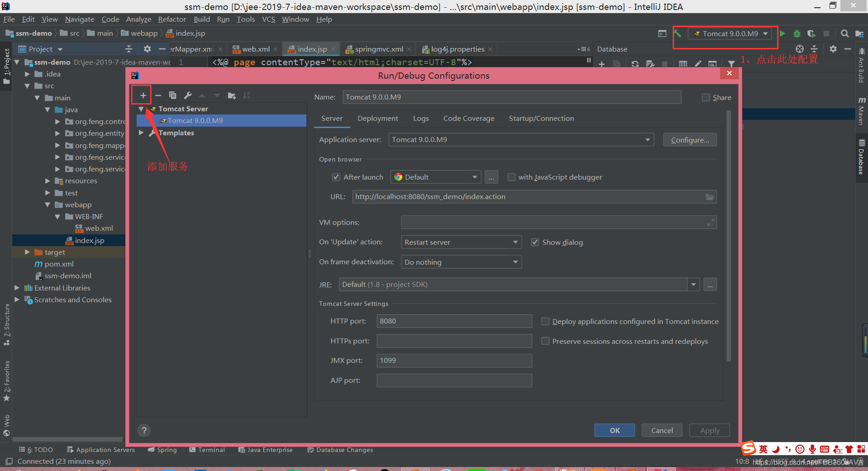Switch to Deployment tab
Image resolution: width=868 pixels, height=471 pixels.
click(x=378, y=119)
